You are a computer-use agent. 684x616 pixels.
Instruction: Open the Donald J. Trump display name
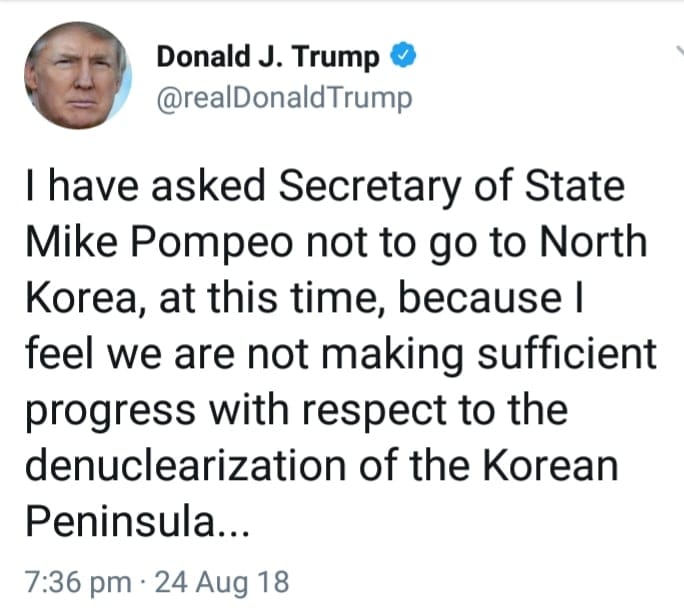[267, 58]
